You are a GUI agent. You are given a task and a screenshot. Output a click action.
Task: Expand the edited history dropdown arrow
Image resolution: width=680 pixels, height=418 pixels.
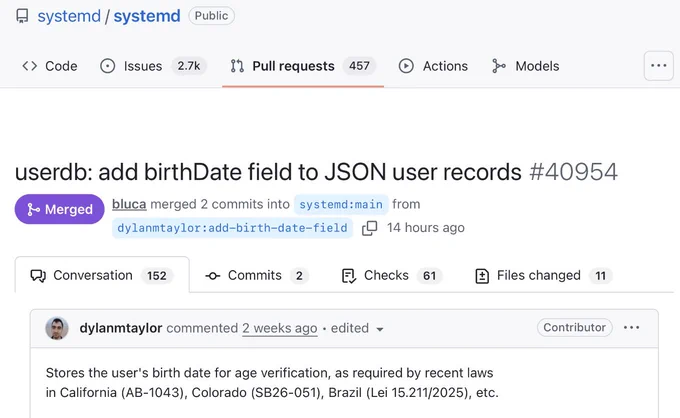380,329
